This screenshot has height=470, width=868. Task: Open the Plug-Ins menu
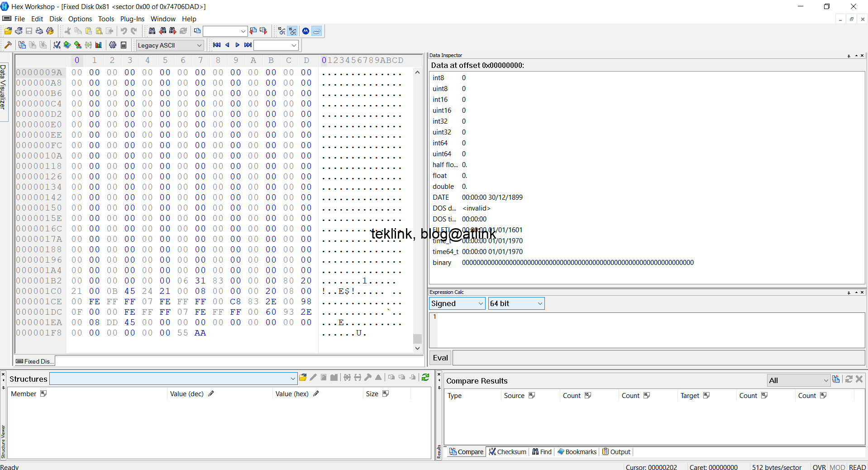coord(132,19)
